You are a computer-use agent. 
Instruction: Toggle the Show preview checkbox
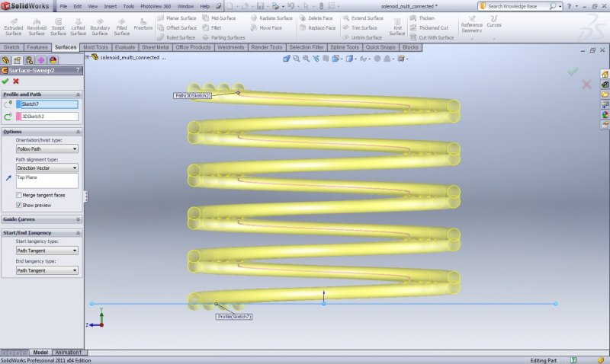18,205
